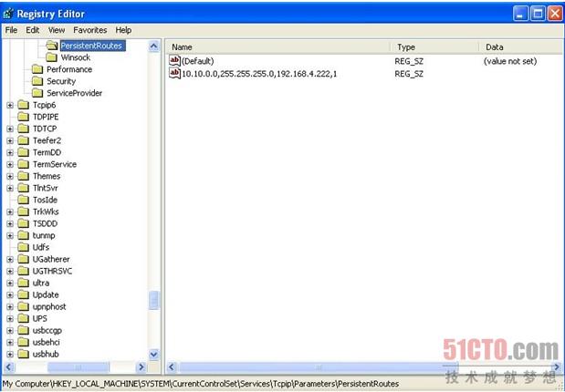Click the TDTCP folder icon
The image size is (565, 392).
click(x=24, y=129)
